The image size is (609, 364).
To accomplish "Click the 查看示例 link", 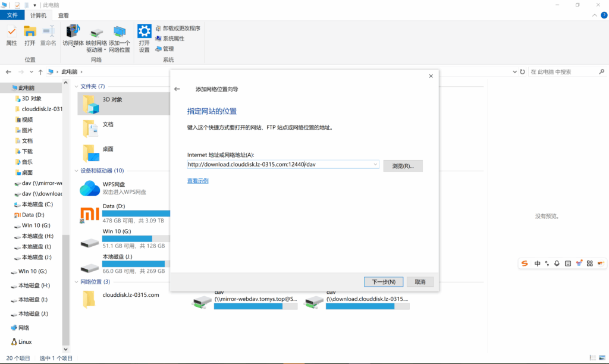I will [x=198, y=181].
